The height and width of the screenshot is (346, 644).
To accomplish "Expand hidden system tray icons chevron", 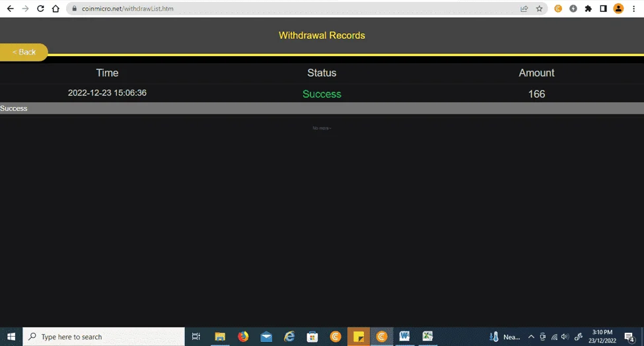I will 531,337.
